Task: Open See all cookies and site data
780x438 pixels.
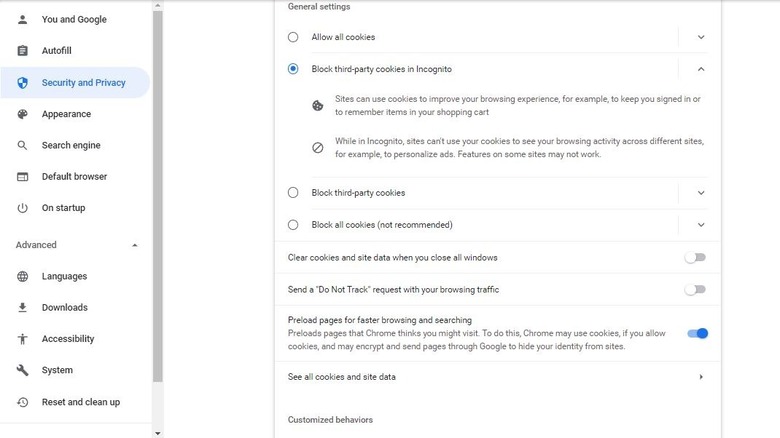Action: 495,377
